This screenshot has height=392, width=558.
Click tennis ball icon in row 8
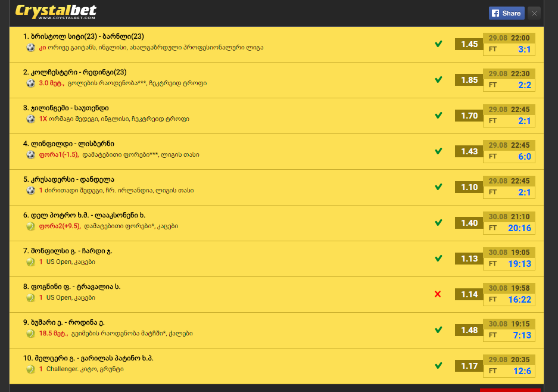30,298
